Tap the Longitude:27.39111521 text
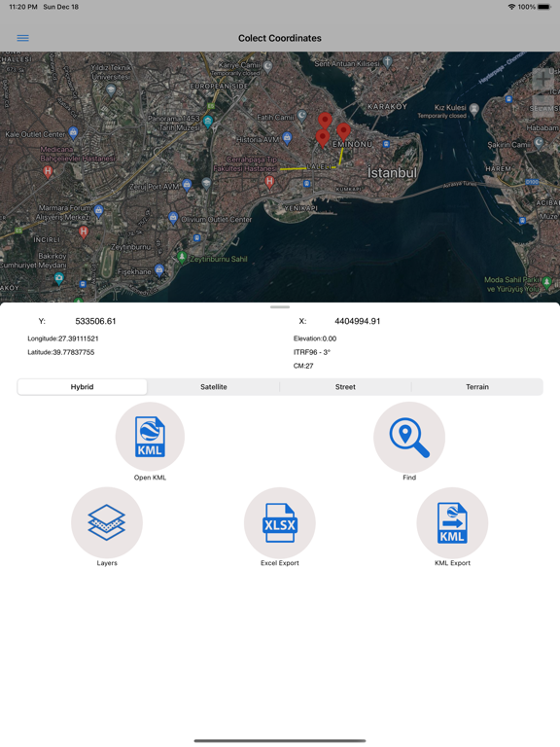Viewport: 560px width, 747px height. tap(63, 338)
